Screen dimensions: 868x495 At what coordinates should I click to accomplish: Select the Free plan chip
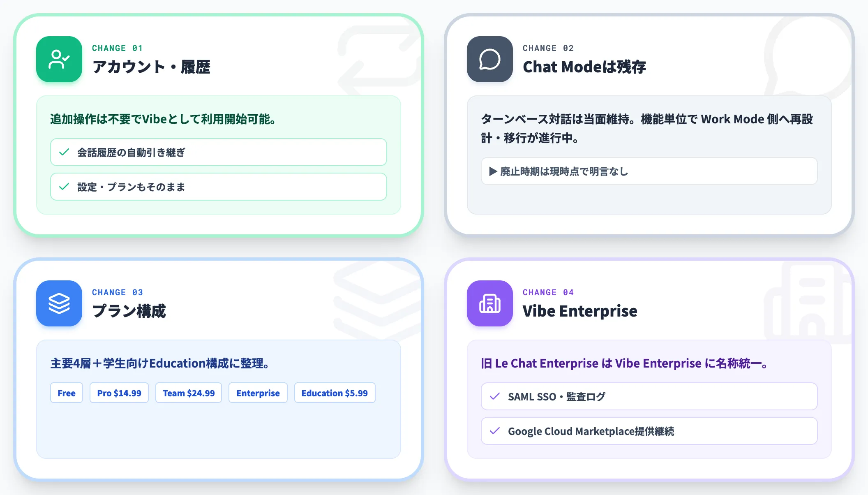[67, 393]
